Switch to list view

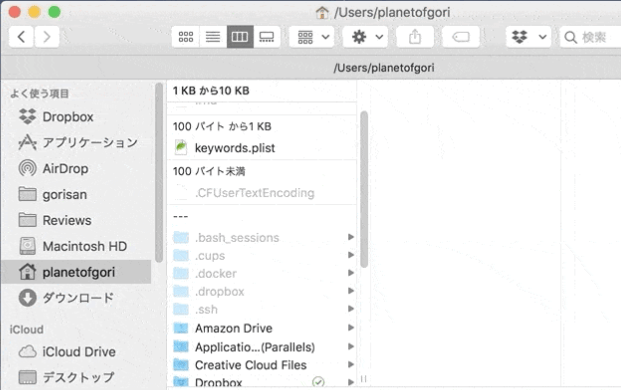213,37
